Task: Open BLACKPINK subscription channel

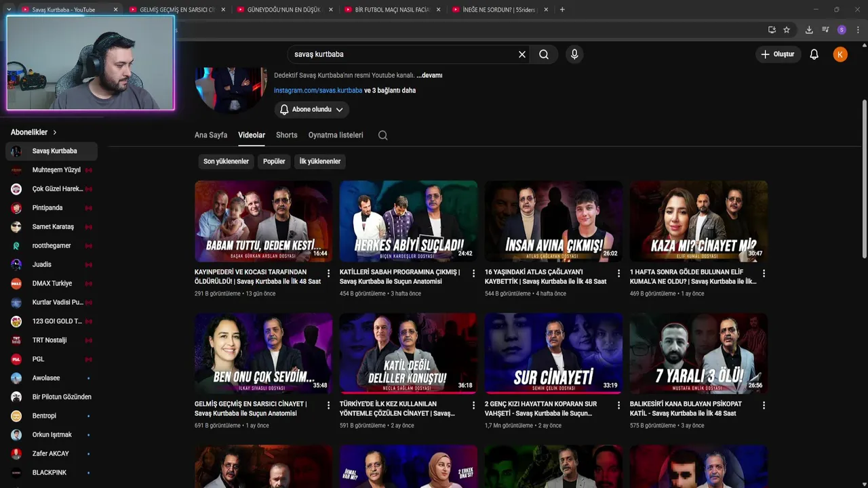Action: click(x=52, y=472)
